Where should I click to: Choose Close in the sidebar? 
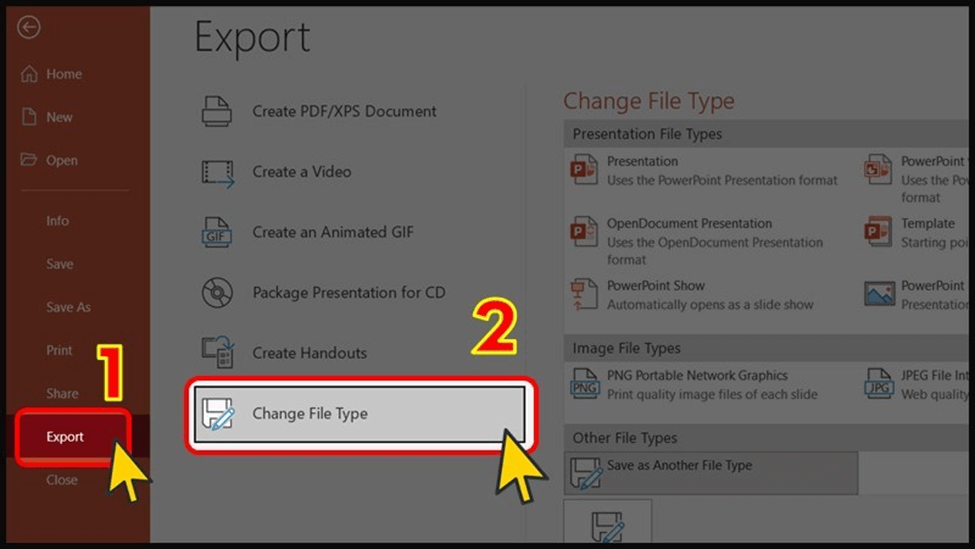(x=62, y=479)
